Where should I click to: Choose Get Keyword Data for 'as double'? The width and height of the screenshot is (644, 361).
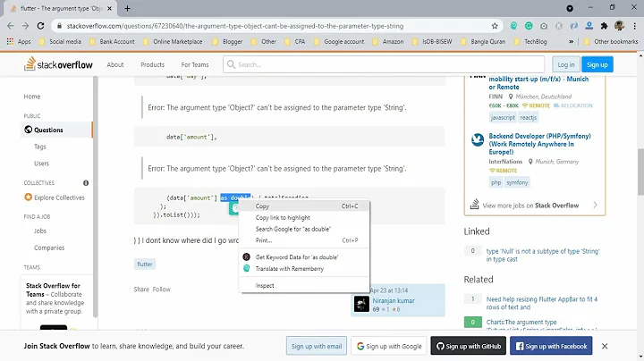[x=304, y=257]
